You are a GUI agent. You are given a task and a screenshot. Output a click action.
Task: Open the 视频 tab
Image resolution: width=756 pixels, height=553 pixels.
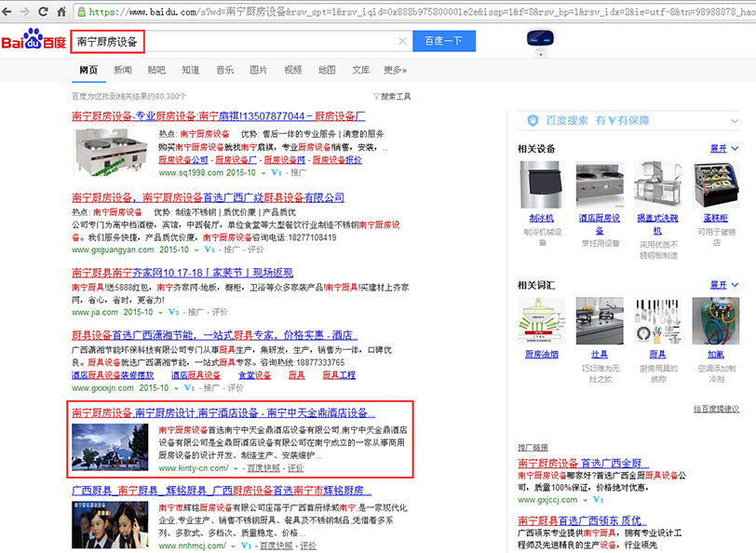tap(292, 70)
